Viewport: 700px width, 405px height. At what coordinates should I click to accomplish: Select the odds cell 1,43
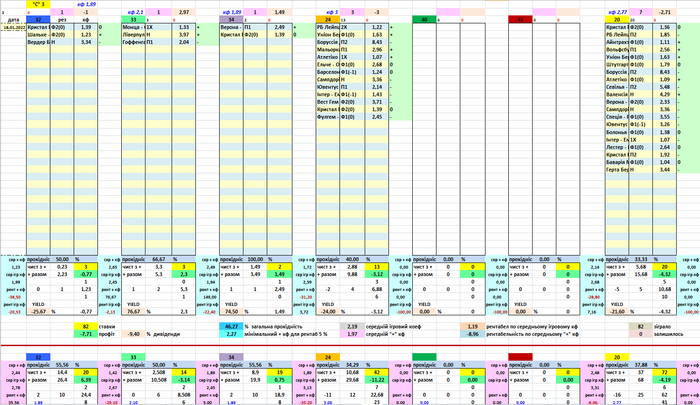[x=376, y=95]
